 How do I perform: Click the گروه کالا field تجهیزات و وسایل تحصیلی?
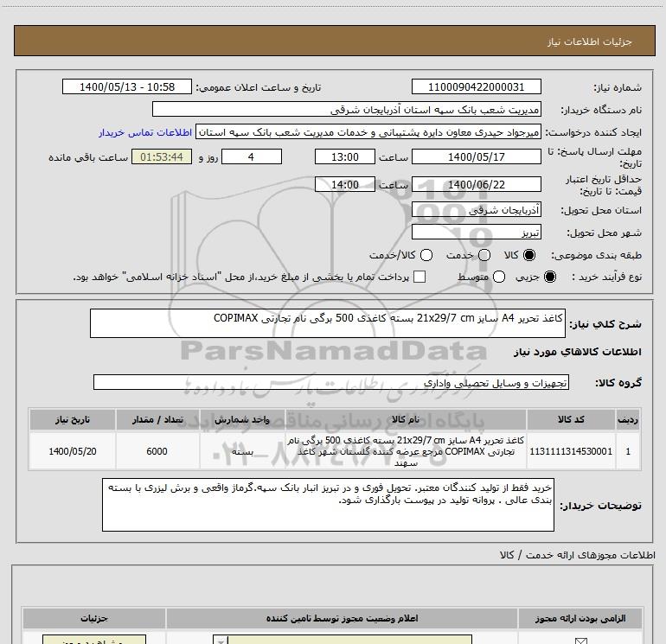point(331,382)
